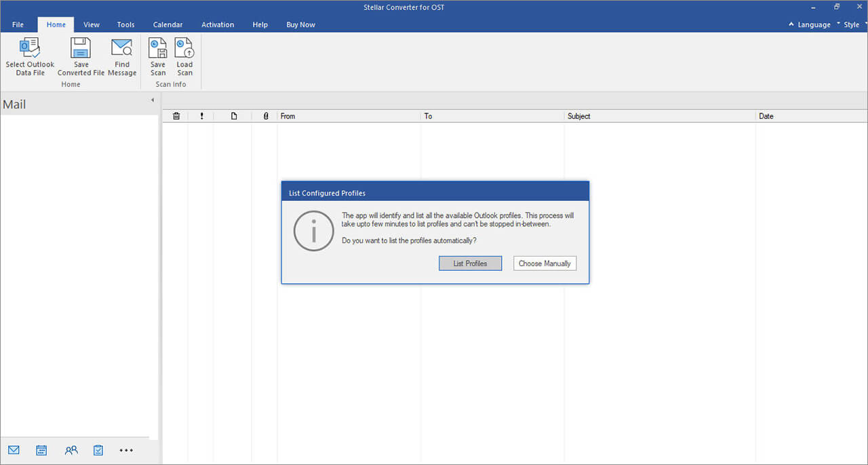Switch to the View tab
This screenshot has height=465, width=868.
coord(92,24)
